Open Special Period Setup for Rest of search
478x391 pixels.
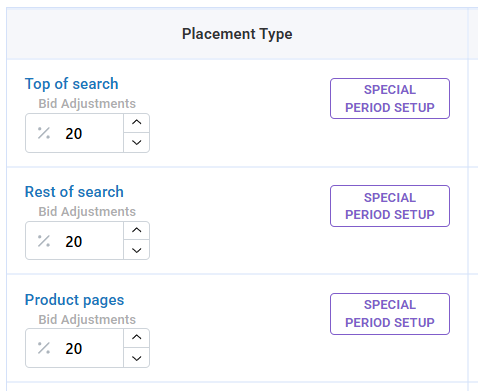click(x=390, y=206)
